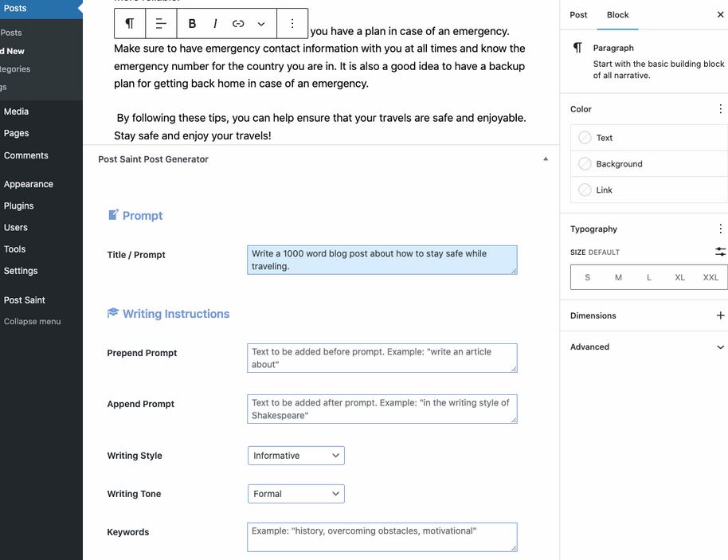Add a Dimensions option with plus
Image resolution: width=728 pixels, height=560 pixels.
pos(720,315)
